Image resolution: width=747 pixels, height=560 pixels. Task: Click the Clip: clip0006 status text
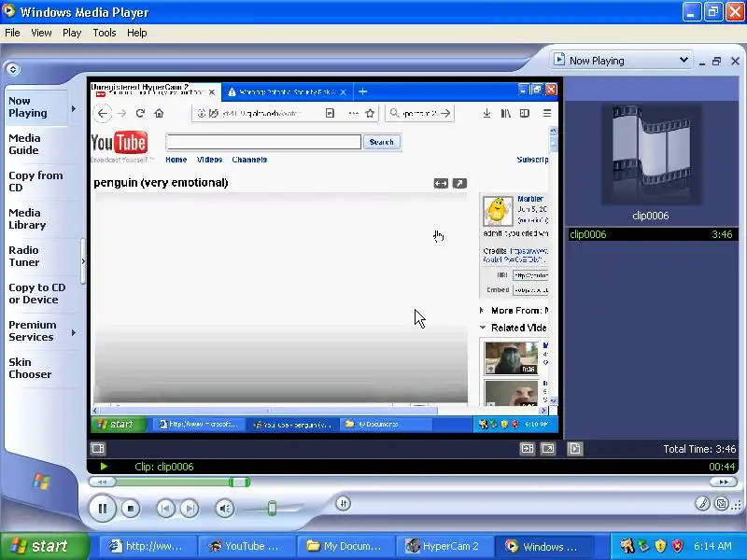[x=164, y=467]
